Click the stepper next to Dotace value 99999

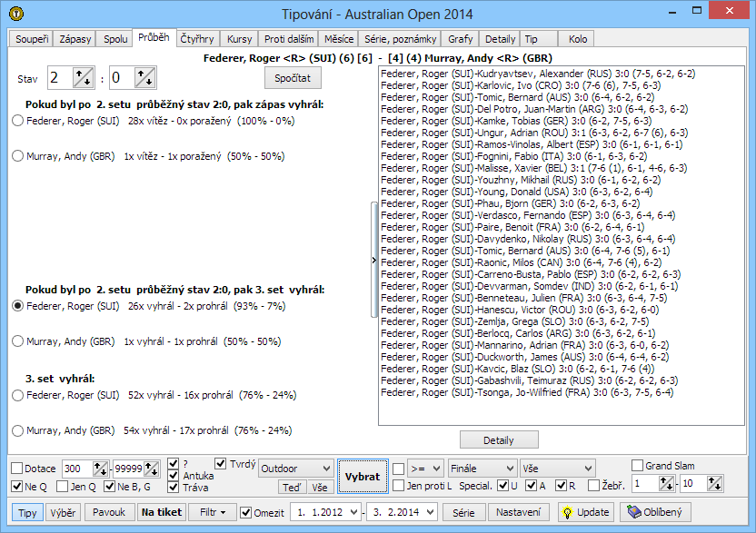coord(152,469)
